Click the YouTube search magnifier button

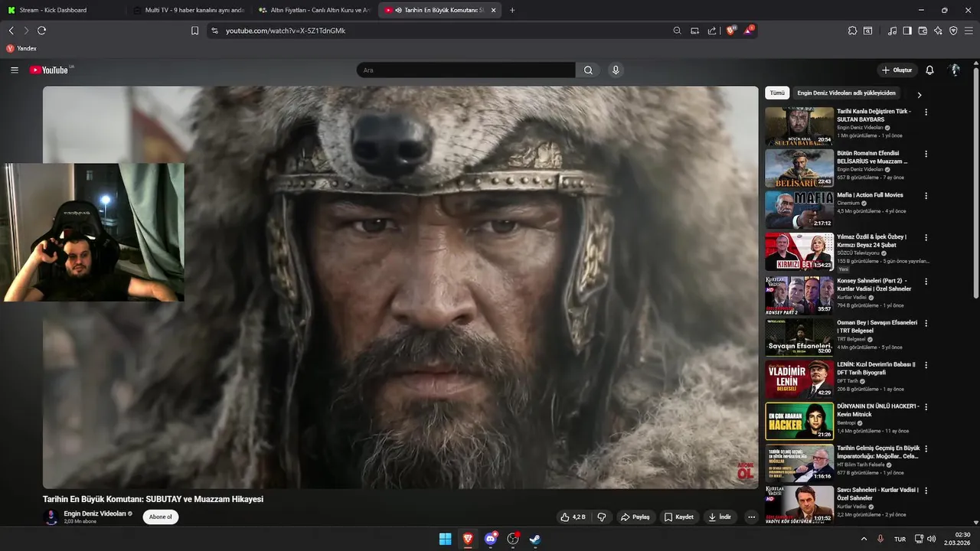[x=588, y=70]
